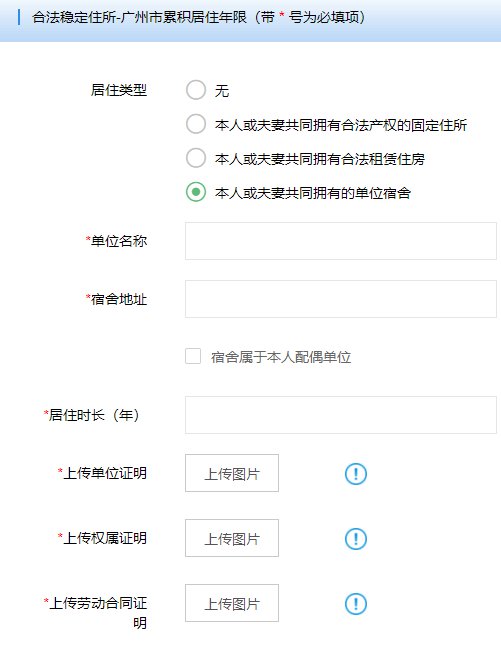Select 本人或夫妻共同拥有的单位宿舍 radio button

196,192
